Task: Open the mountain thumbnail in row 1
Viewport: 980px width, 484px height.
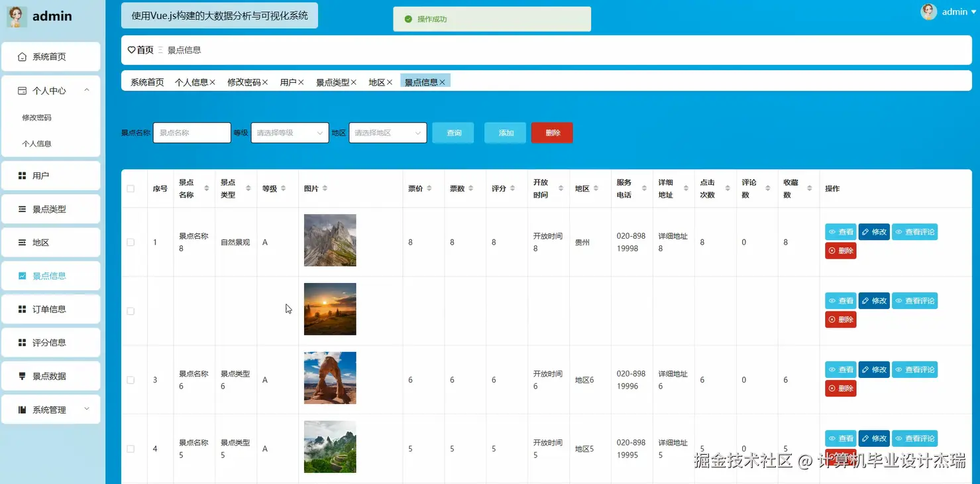Action: click(330, 240)
